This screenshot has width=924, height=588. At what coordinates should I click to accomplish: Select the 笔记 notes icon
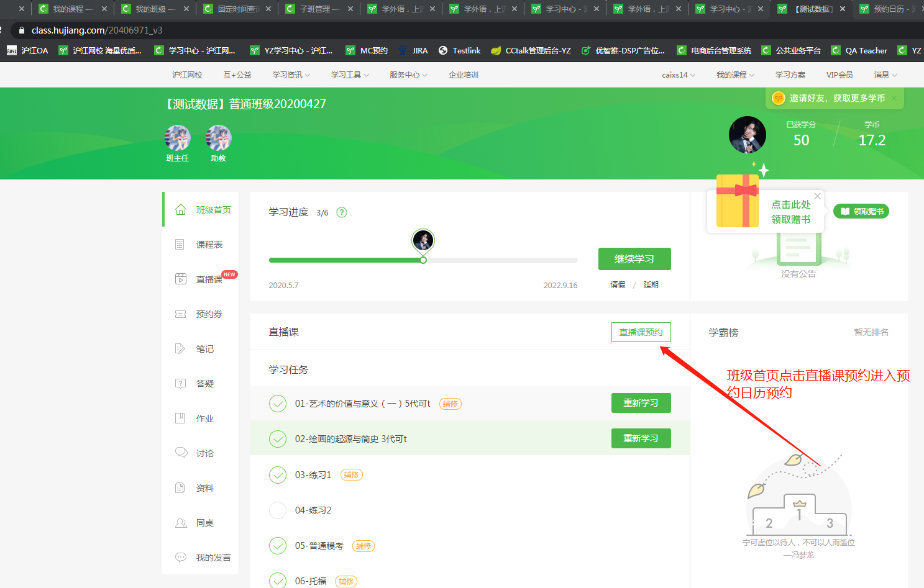pyautogui.click(x=180, y=349)
